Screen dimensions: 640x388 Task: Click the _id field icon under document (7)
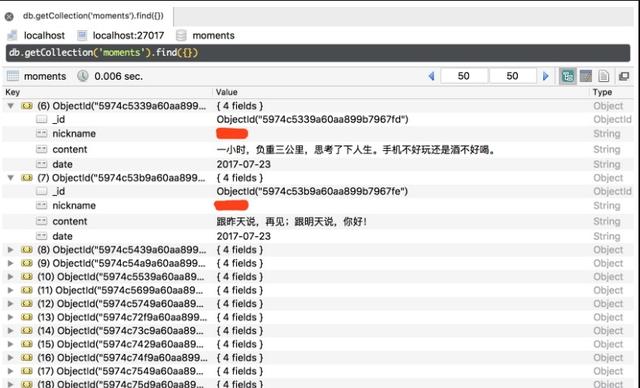pyautogui.click(x=42, y=191)
